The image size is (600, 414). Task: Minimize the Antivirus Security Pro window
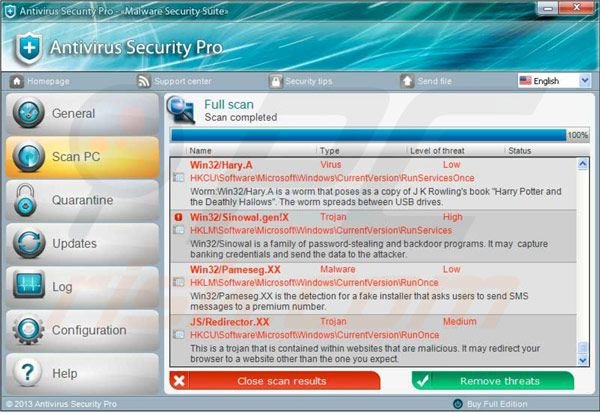coord(548,8)
